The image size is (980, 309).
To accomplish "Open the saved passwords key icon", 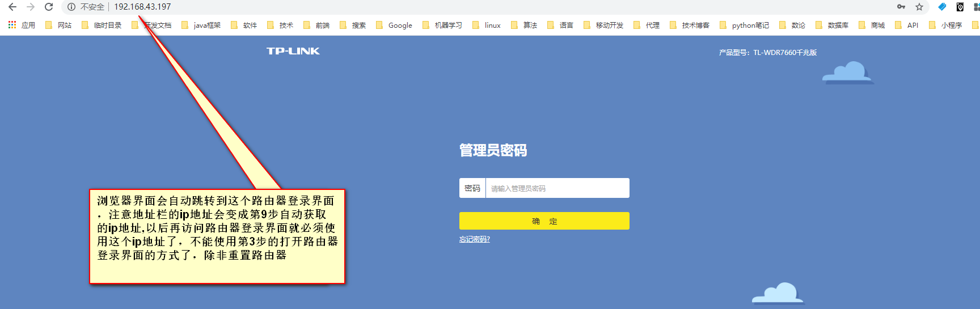I will tap(901, 7).
